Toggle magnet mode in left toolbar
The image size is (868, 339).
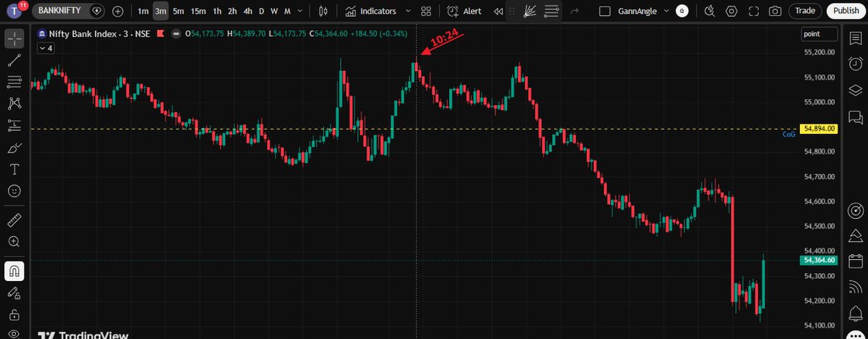(14, 271)
